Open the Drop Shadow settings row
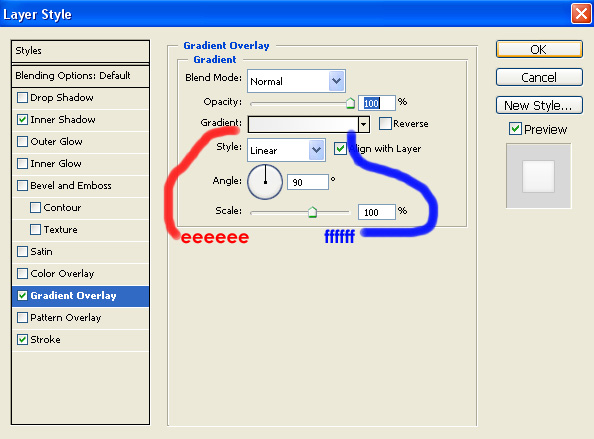Viewport: 594px width, 439px height. click(x=80, y=98)
